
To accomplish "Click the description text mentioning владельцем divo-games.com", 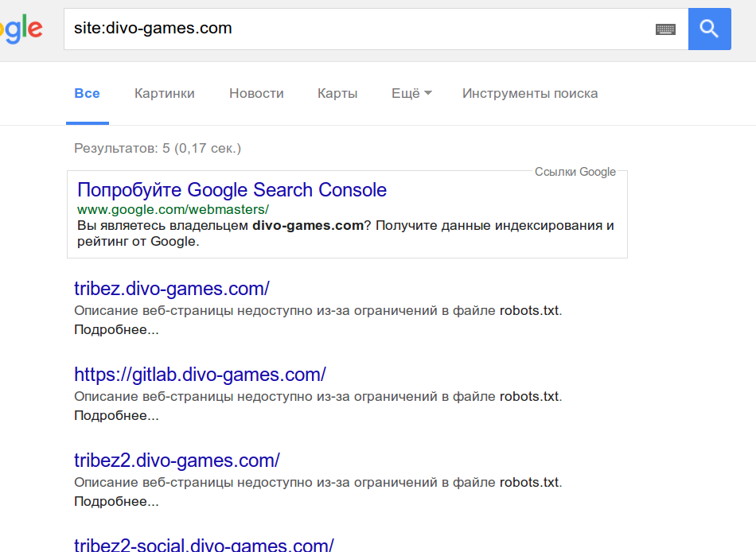I will coord(345,233).
